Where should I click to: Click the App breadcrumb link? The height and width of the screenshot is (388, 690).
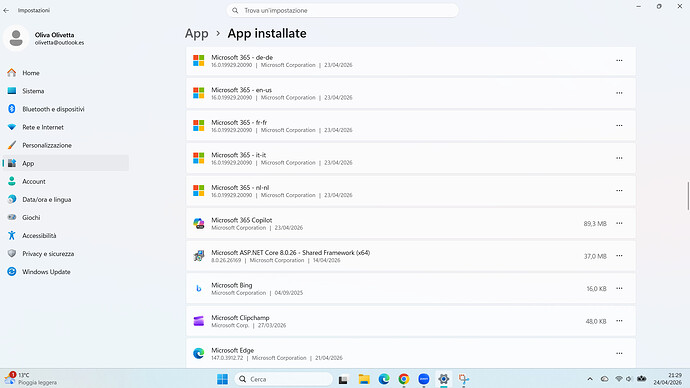click(x=196, y=33)
